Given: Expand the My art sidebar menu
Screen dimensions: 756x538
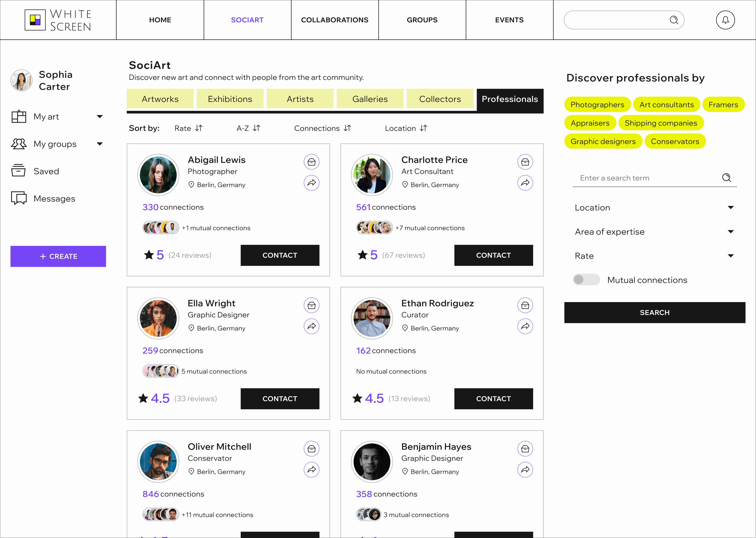Looking at the screenshot, I should [x=99, y=117].
